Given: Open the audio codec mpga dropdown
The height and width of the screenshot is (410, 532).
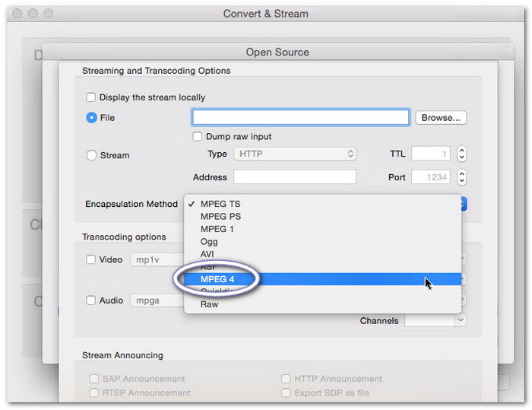Looking at the screenshot, I should point(157,300).
